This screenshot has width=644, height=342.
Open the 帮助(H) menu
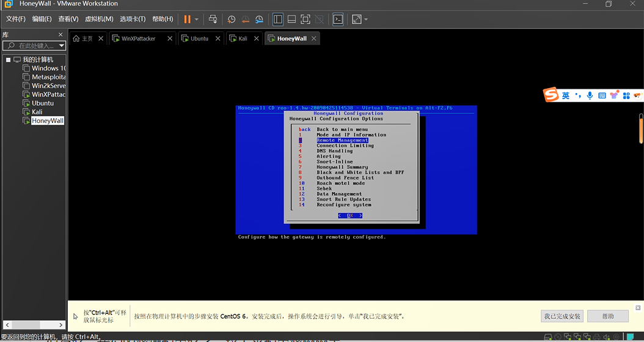point(163,19)
